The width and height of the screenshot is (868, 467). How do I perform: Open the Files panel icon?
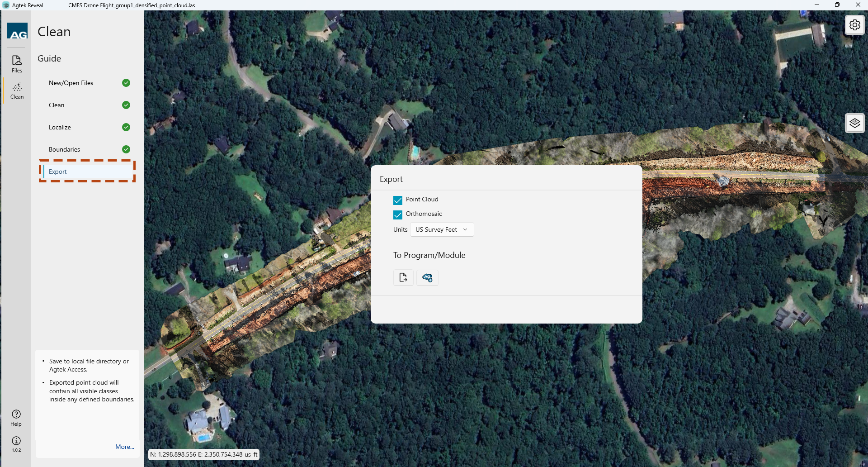[x=17, y=64]
